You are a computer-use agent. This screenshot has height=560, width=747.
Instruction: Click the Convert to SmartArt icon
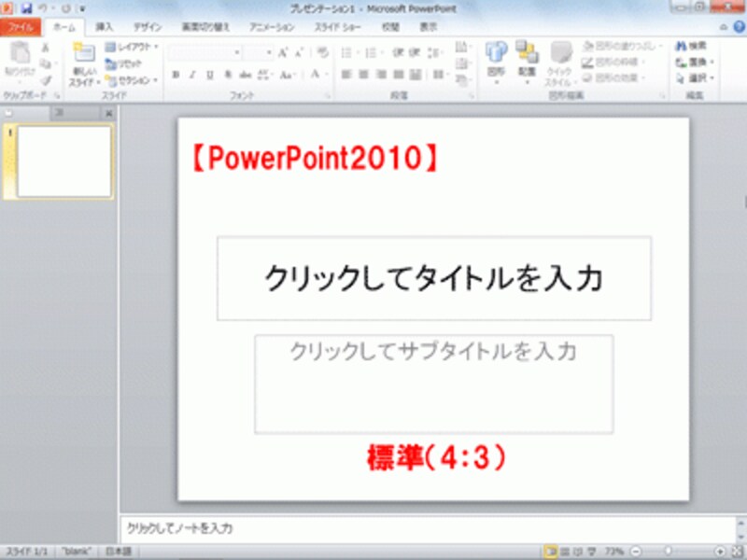click(x=461, y=80)
